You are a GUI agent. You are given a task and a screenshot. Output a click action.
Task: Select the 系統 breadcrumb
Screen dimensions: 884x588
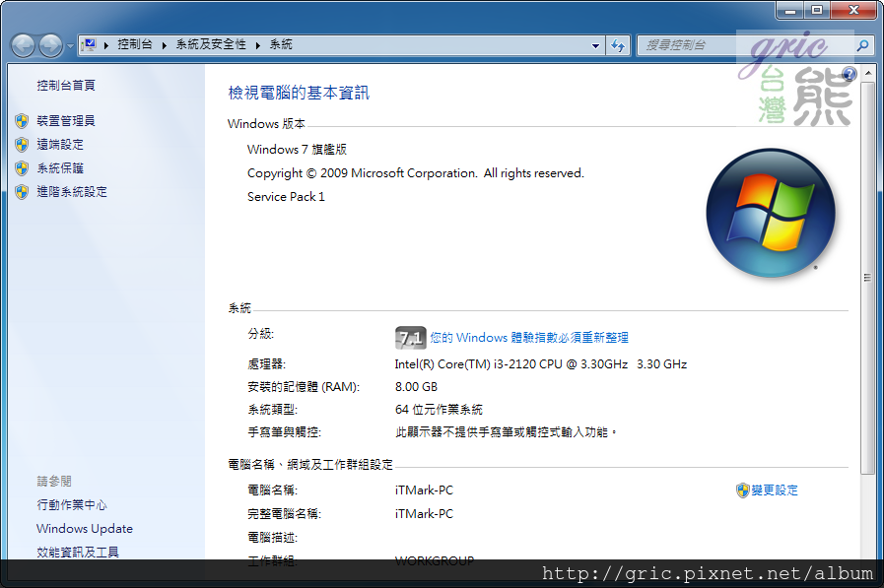coord(281,44)
